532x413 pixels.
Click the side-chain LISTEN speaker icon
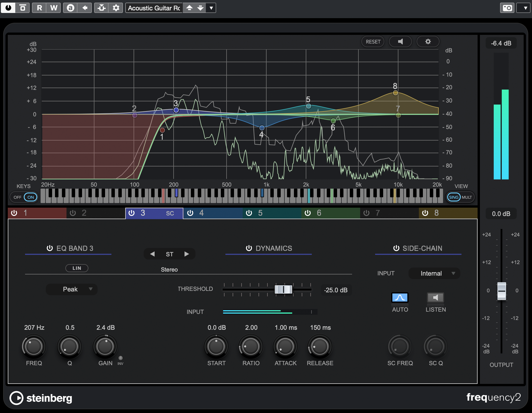point(435,298)
